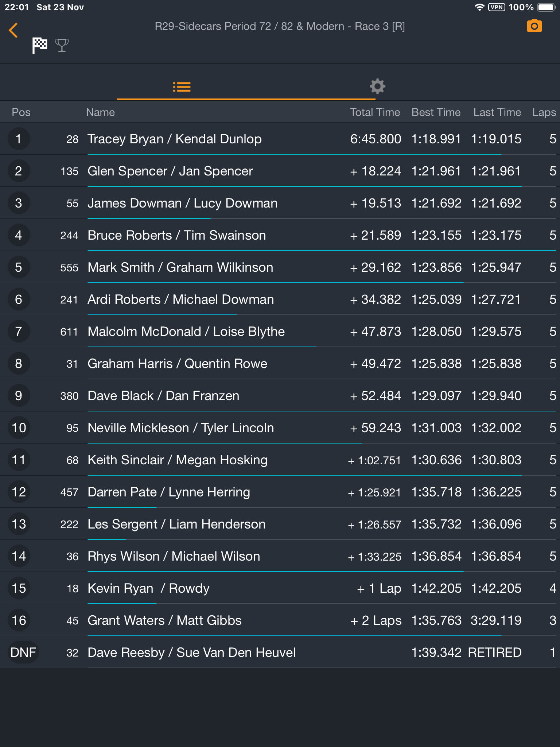The width and height of the screenshot is (560, 747).
Task: Select Glen Spencer / Jan Spencer entry
Action: click(280, 171)
